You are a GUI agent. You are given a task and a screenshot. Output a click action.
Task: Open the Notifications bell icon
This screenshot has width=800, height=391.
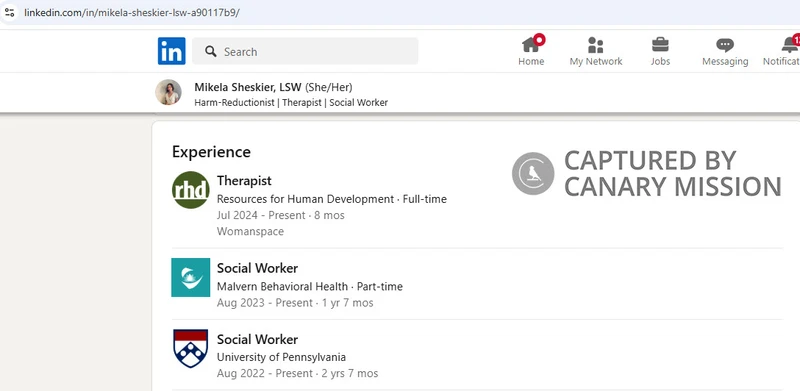(x=790, y=45)
